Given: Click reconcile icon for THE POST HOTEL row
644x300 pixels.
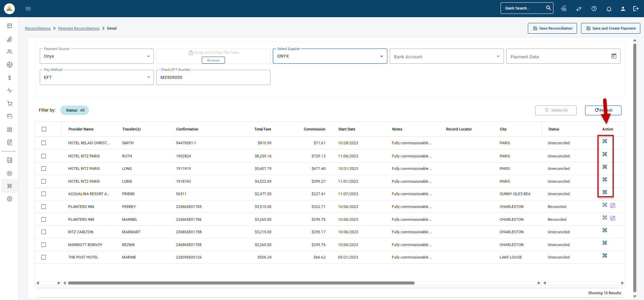Looking at the screenshot, I should pos(605,256).
